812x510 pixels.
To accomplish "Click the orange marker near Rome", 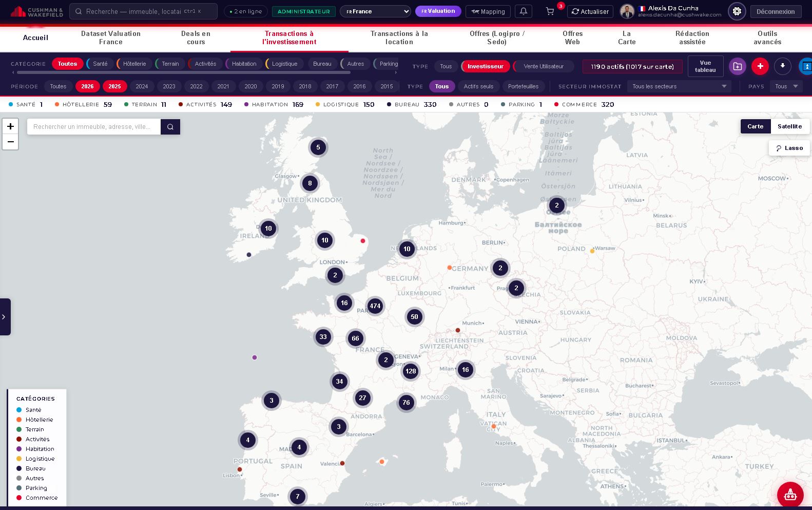I will coord(494,426).
